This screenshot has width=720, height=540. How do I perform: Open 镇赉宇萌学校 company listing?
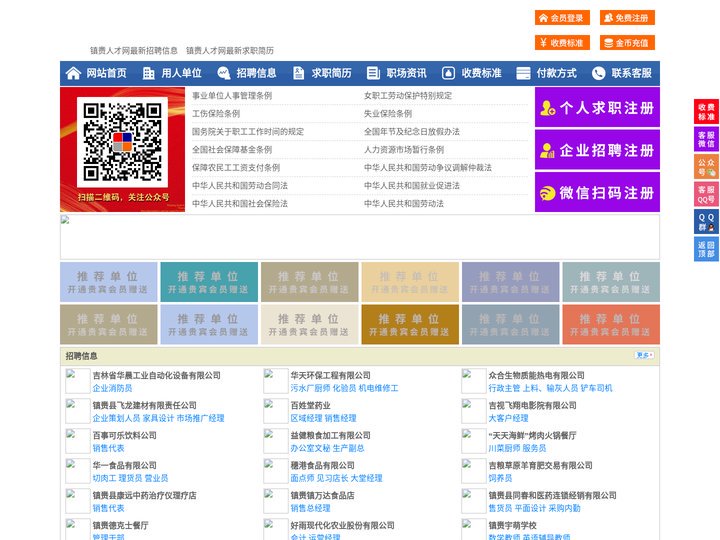[512, 525]
